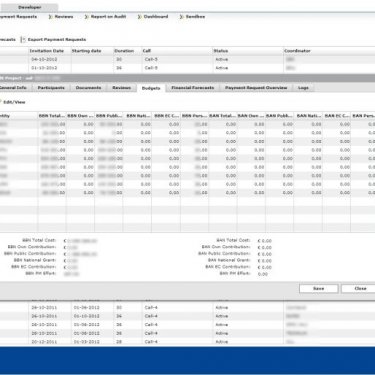Select the row with invitation date 04-10-2012
This screenshot has height=375, width=375.
pos(187,59)
